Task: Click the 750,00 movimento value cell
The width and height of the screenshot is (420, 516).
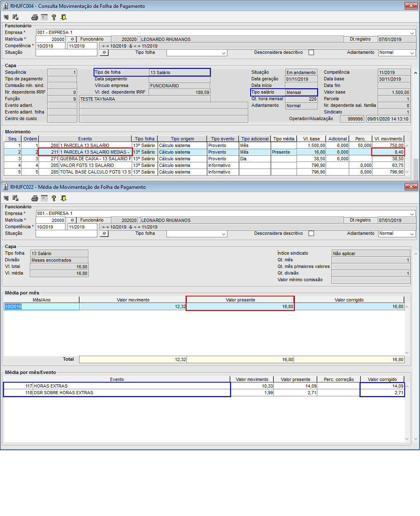Action: (388, 145)
